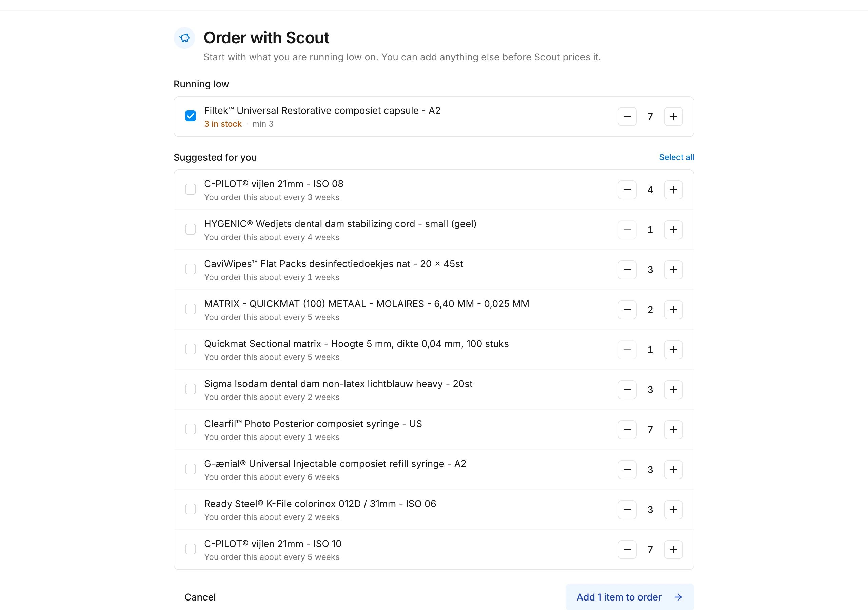Click minus for CaviWipes Flat Packs
Screen dimensions: 868x610
[x=627, y=270]
